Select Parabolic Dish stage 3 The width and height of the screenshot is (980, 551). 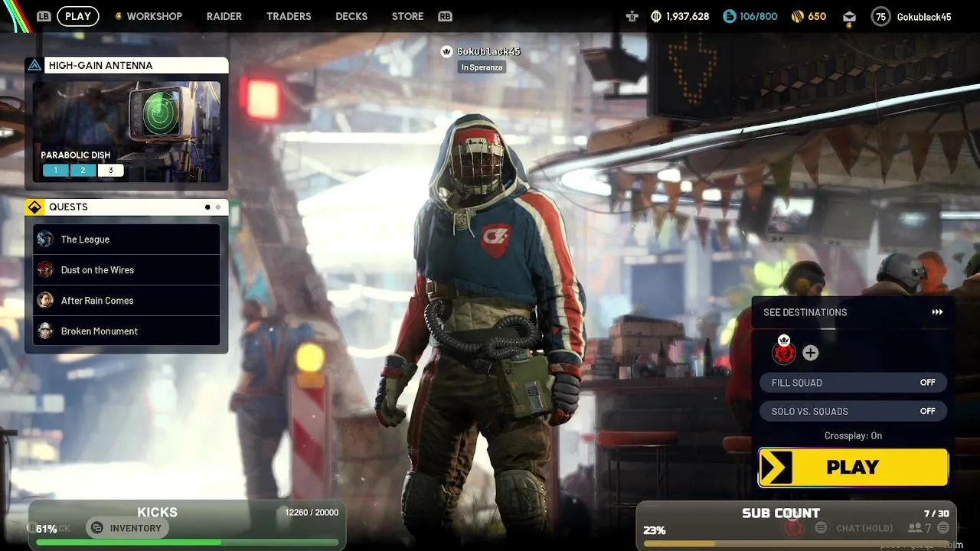pyautogui.click(x=110, y=170)
